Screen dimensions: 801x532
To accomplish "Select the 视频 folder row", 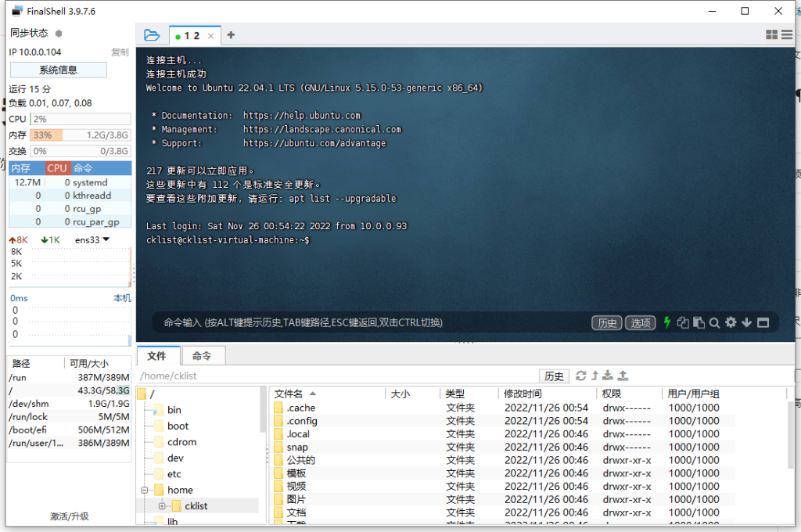I will (504, 487).
